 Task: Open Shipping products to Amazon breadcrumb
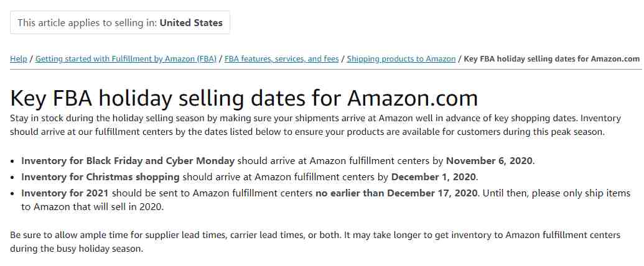point(401,58)
